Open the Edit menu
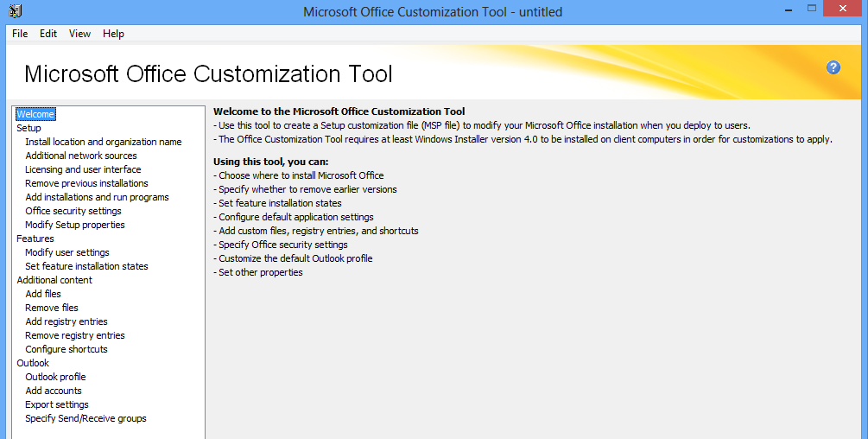The width and height of the screenshot is (868, 439). pyautogui.click(x=48, y=34)
